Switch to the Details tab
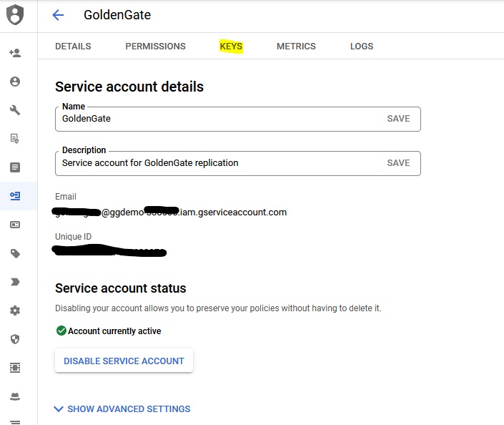 point(73,47)
